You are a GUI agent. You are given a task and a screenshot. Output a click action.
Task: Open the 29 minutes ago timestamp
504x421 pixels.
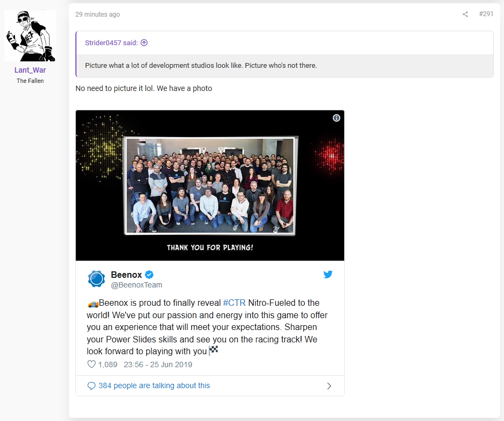point(97,15)
